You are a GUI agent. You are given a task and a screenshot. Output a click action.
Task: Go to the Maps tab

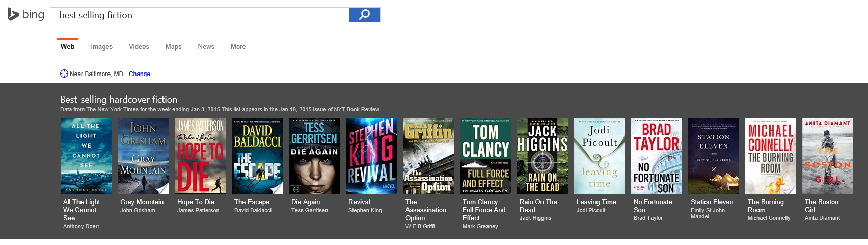173,46
